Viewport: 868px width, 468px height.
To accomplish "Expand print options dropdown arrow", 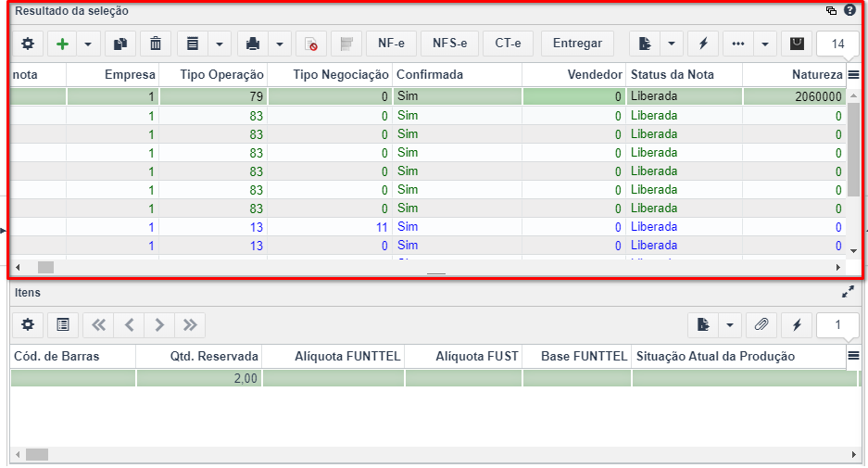I will coord(280,44).
